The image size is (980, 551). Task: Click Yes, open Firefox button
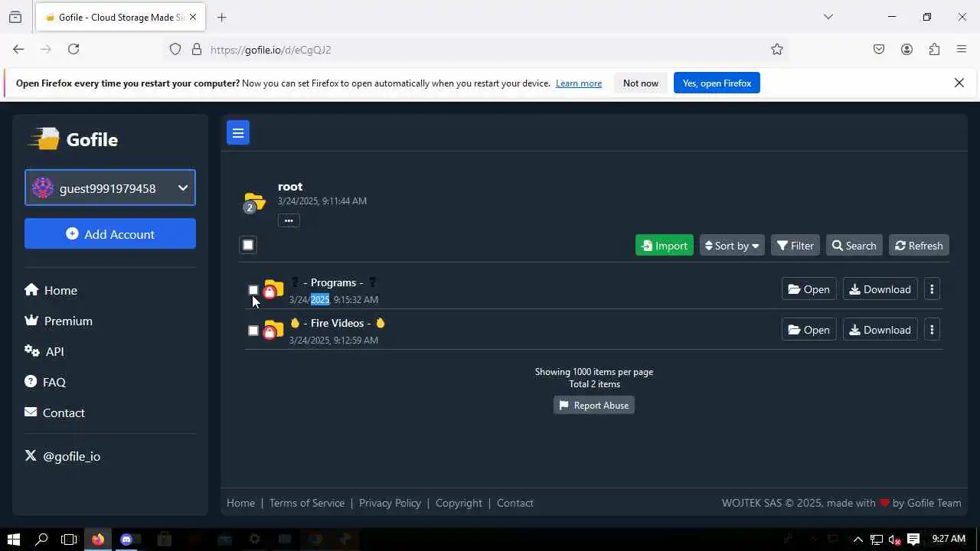717,83
